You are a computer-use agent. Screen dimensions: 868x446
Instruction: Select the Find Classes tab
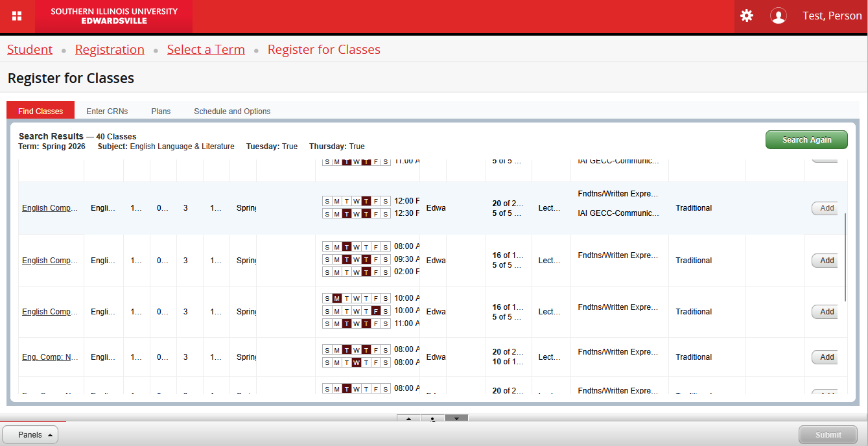[40, 111]
